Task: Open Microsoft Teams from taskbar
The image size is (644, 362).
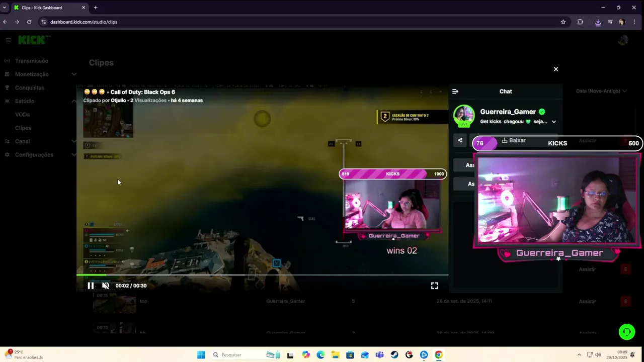Action: pyautogui.click(x=379, y=355)
